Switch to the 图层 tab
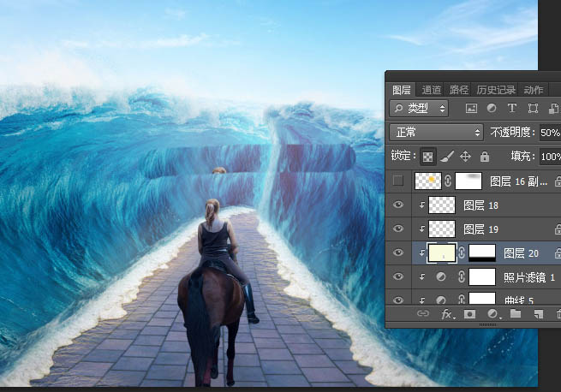The height and width of the screenshot is (392, 561). coord(402,90)
